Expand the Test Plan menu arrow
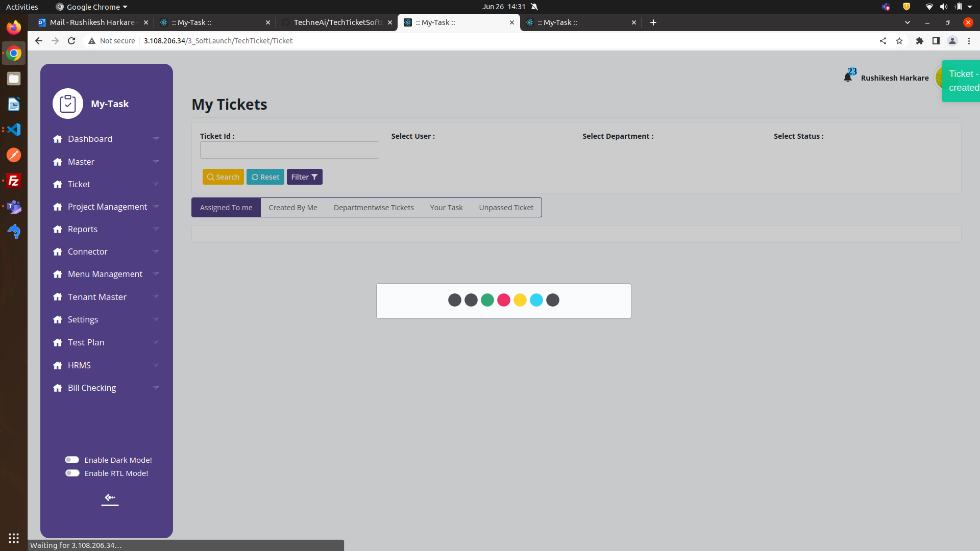The width and height of the screenshot is (980, 551). [156, 342]
